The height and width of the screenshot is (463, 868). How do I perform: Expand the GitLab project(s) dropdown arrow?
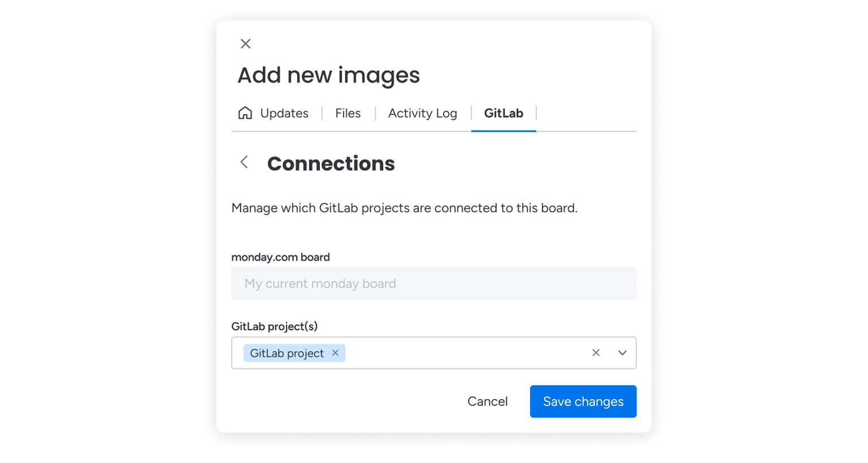[622, 353]
